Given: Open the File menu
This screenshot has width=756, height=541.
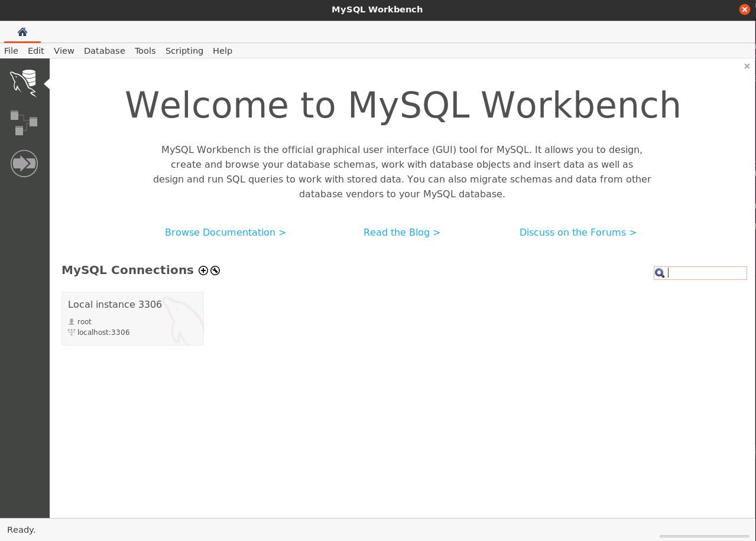Looking at the screenshot, I should pos(11,51).
